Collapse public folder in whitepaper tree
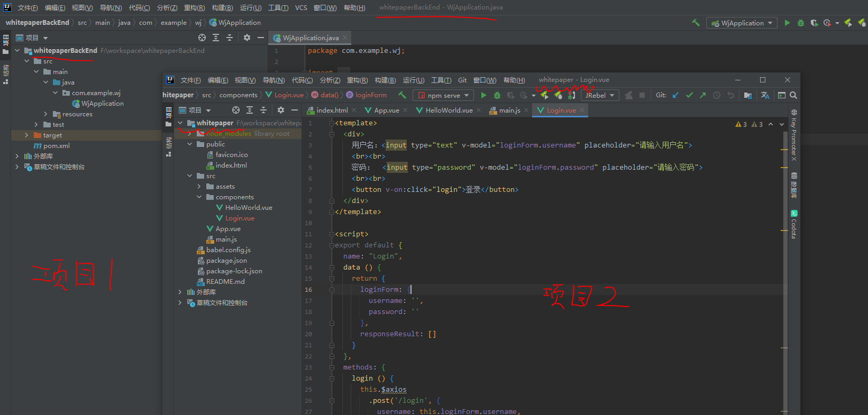This screenshot has width=868, height=415. (x=190, y=144)
